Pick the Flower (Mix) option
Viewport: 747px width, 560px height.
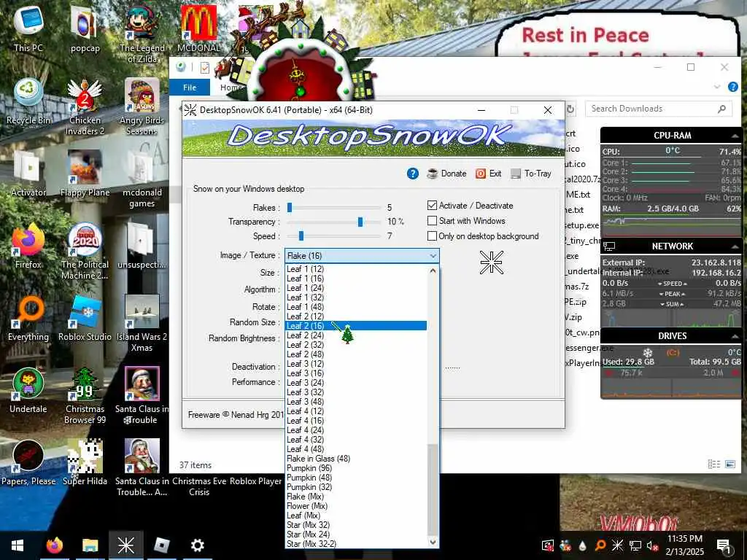356,506
